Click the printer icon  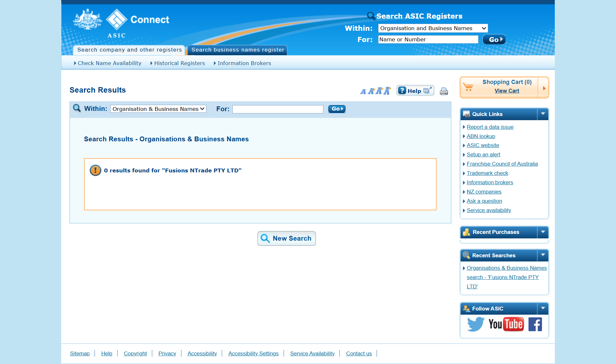pyautogui.click(x=444, y=91)
